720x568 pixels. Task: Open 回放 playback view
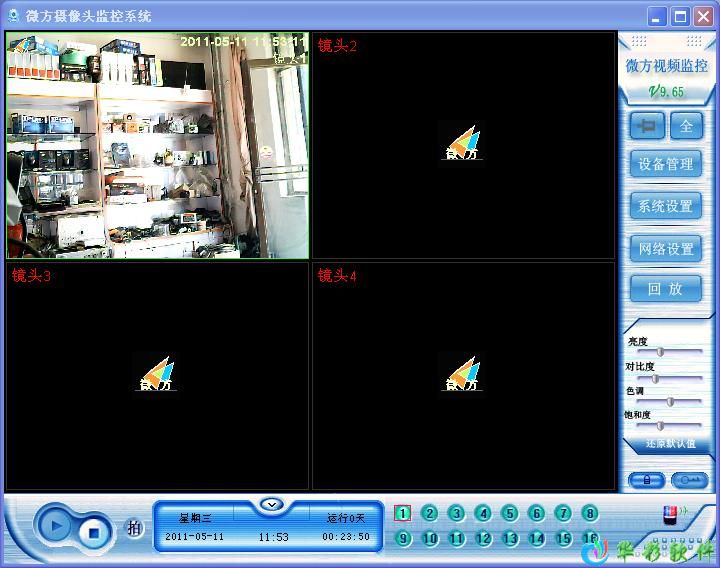coord(666,289)
